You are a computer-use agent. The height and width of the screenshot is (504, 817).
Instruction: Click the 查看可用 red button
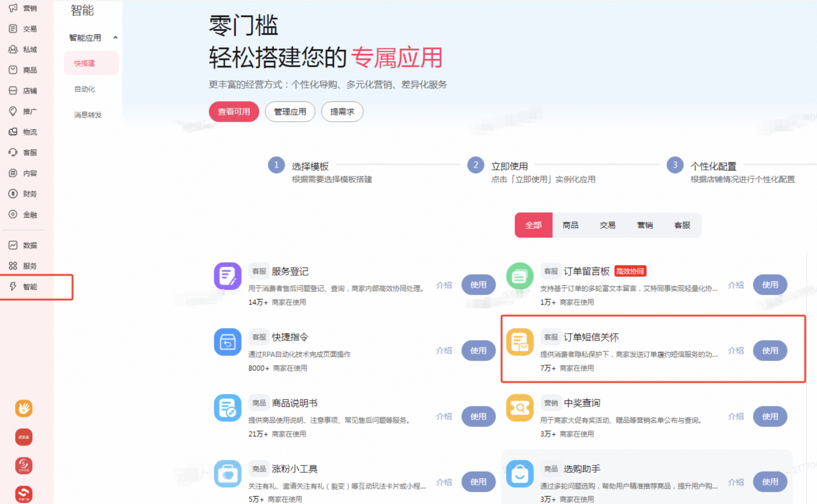click(x=234, y=112)
